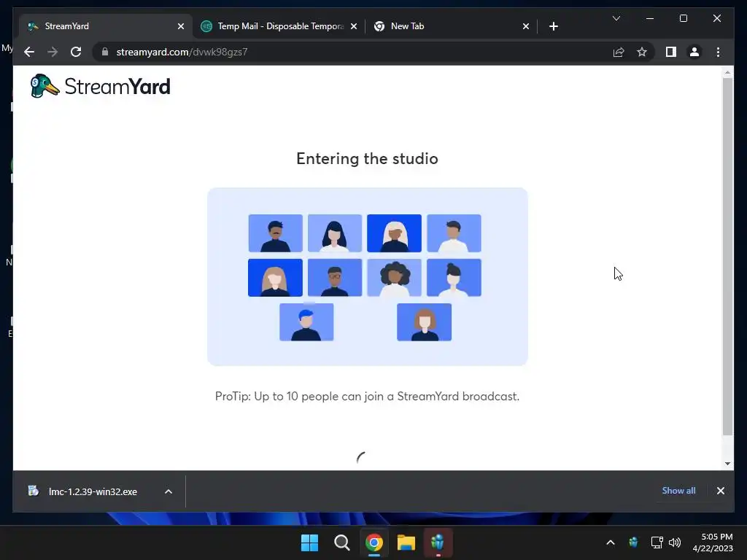Image resolution: width=747 pixels, height=560 pixels.
Task: Click the scrollbar down arrow
Action: click(x=727, y=463)
